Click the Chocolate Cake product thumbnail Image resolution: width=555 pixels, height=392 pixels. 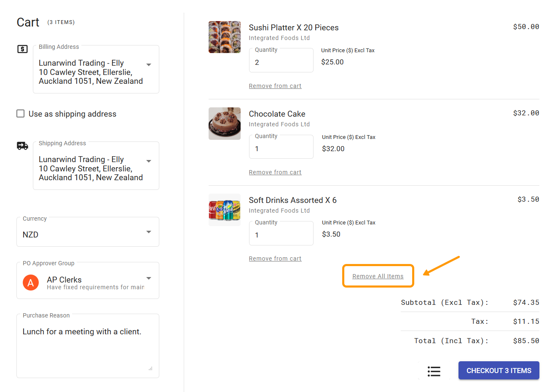pyautogui.click(x=224, y=123)
